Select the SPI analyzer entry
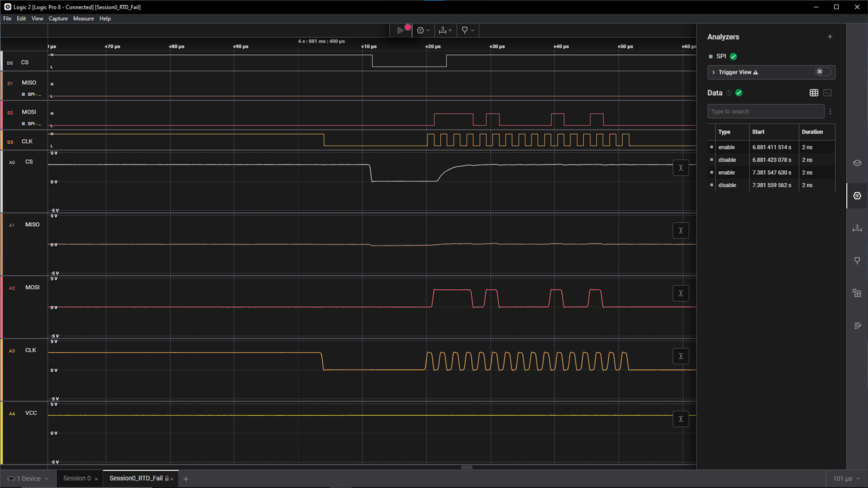The height and width of the screenshot is (488, 868). click(721, 56)
